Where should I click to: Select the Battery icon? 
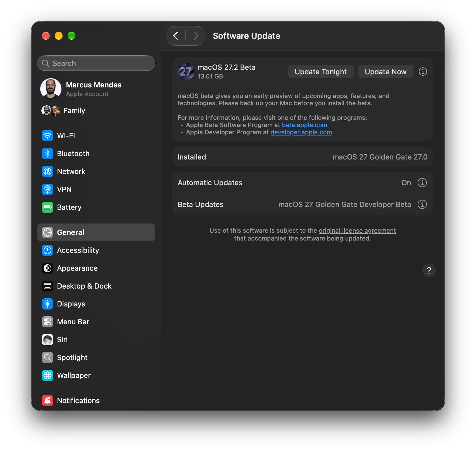pos(47,207)
